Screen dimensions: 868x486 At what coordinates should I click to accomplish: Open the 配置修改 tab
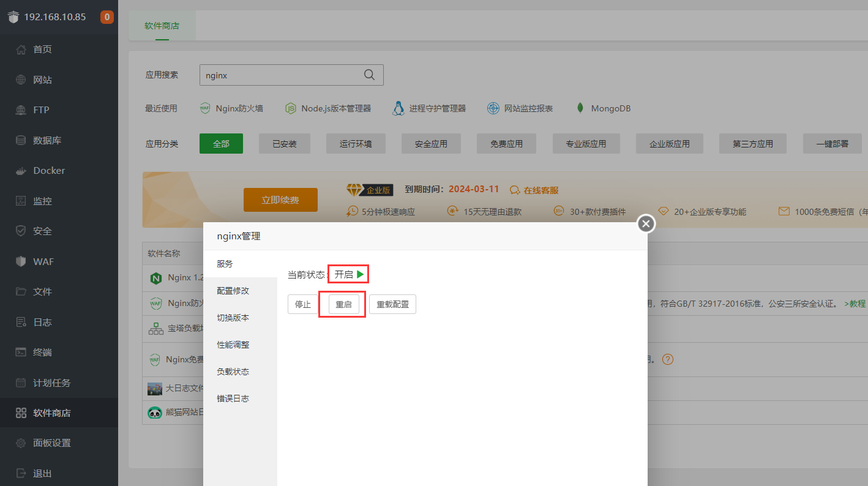[240, 291]
